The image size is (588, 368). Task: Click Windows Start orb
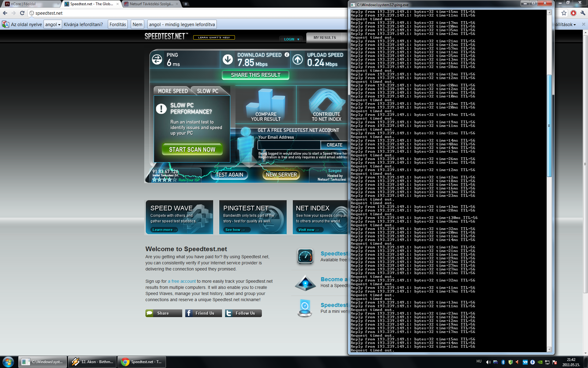[x=8, y=362]
